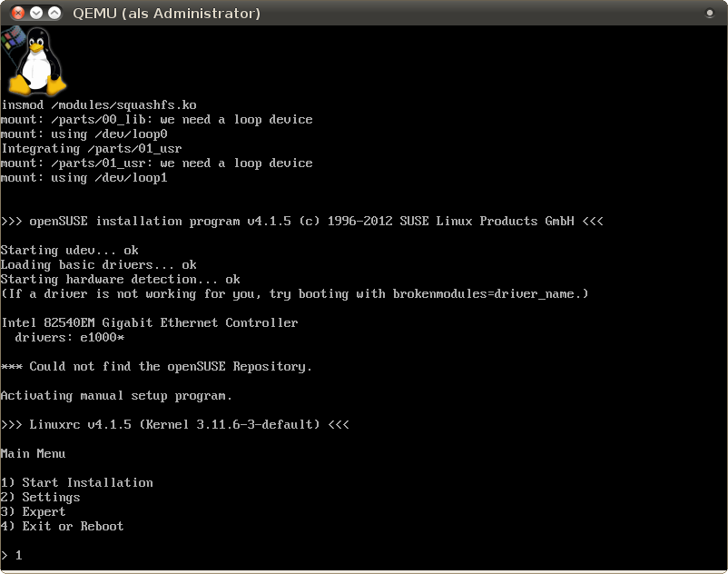Click the insmod /modules/squashfs.ko line
The image size is (728, 574).
(99, 104)
